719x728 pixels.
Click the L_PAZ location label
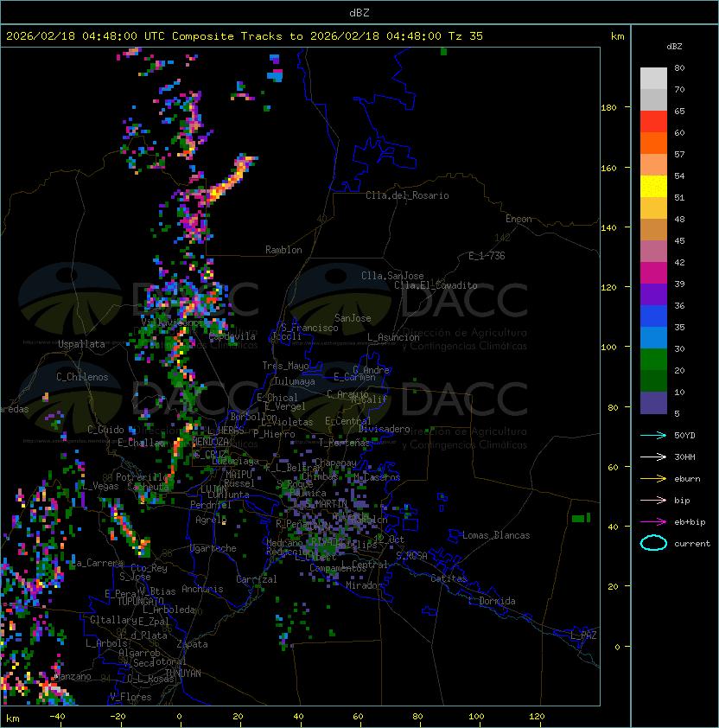[583, 635]
